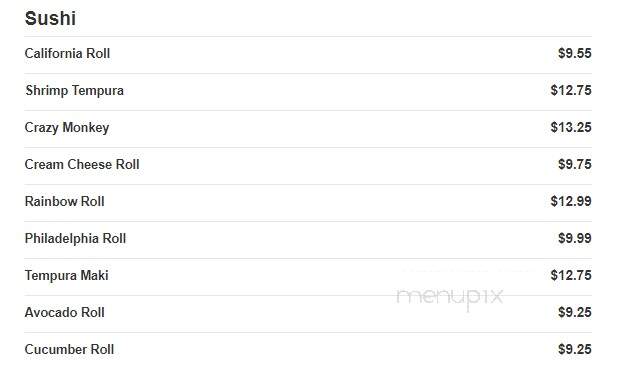This screenshot has width=629, height=379.
Task: Click the $9.25 Cucumber Roll price
Action: (574, 349)
